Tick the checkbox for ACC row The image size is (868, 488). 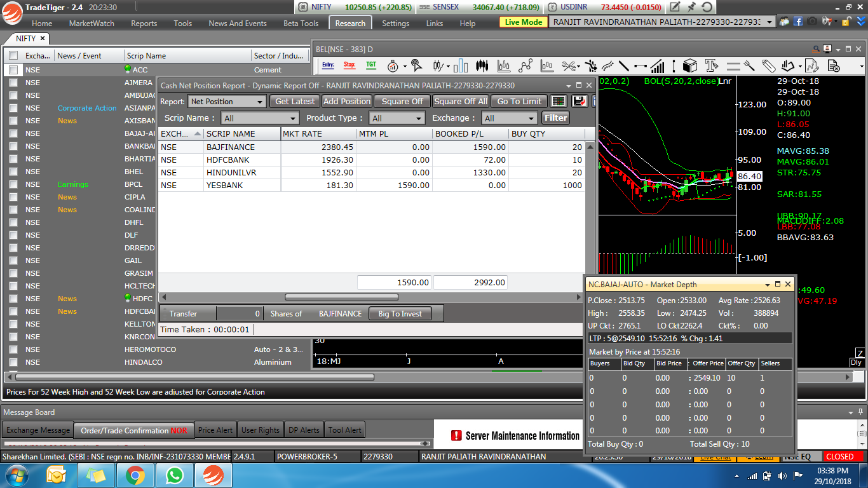coord(13,70)
